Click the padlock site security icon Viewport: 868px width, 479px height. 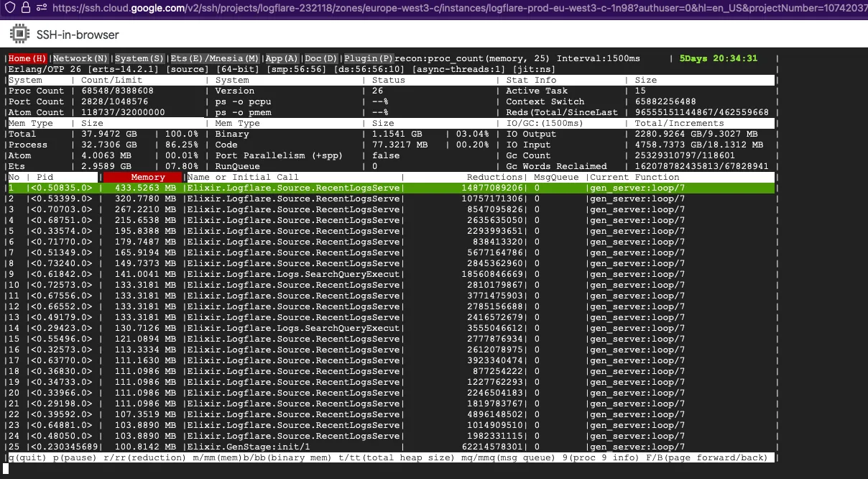point(24,7)
